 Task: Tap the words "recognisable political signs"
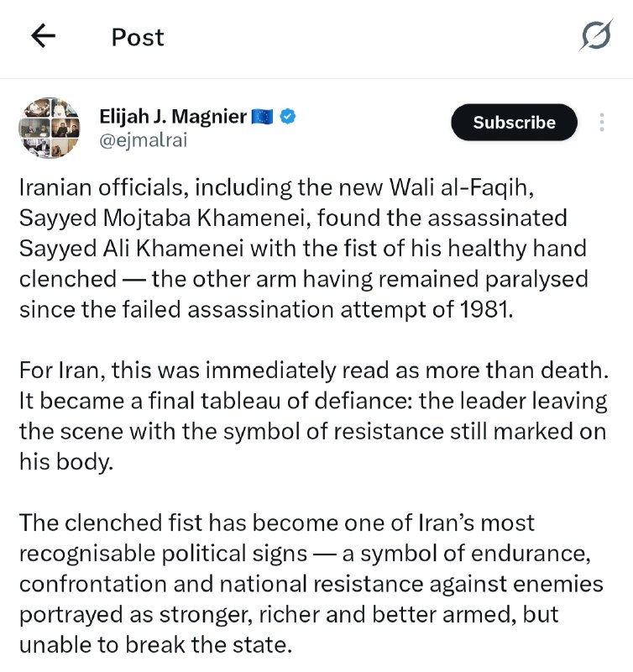click(163, 554)
